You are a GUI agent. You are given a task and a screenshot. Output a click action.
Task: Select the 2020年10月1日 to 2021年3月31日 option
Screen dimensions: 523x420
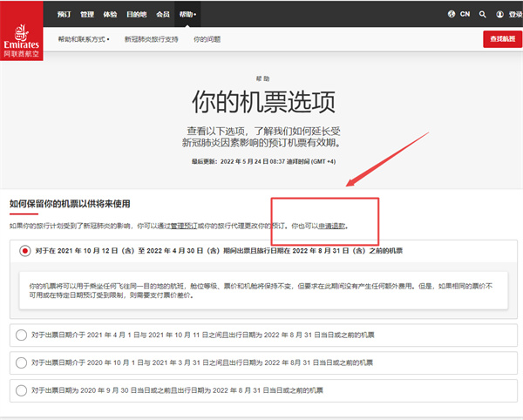pos(22,362)
